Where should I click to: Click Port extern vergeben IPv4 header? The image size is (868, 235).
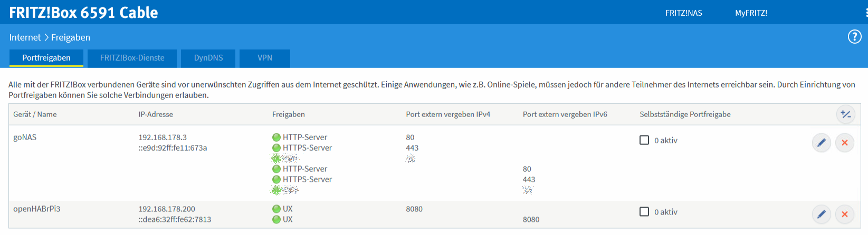pos(448,114)
